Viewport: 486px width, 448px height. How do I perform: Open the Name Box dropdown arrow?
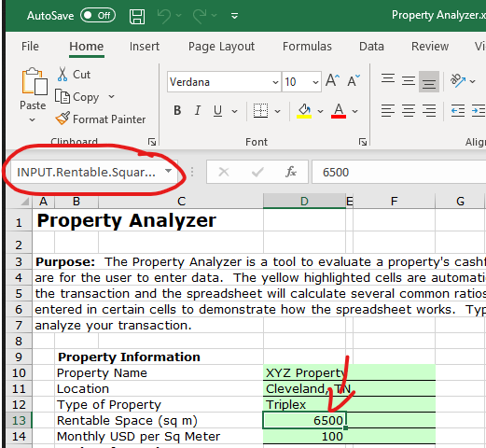[168, 171]
